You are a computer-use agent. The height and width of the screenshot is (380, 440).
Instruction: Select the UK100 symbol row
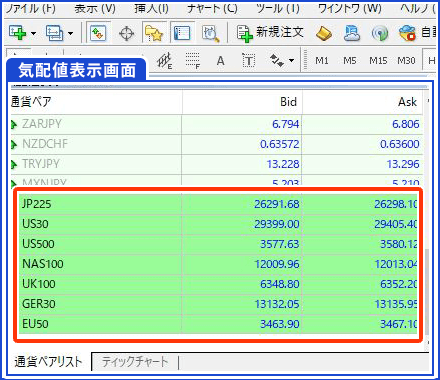coord(218,284)
